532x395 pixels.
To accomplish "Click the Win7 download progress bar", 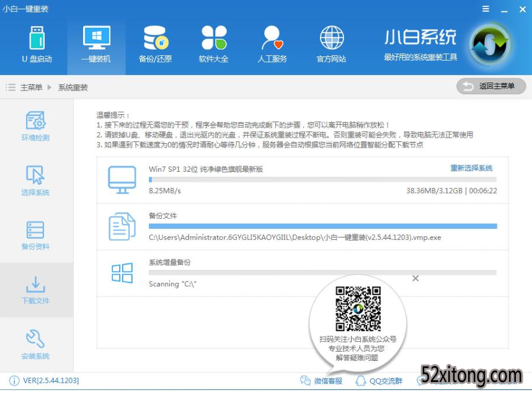I will 322,179.
